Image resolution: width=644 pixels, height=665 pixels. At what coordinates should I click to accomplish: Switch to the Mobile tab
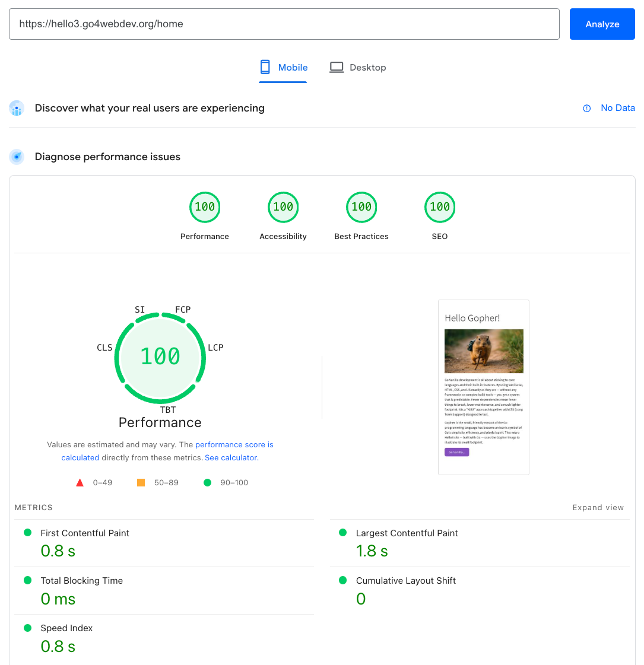(x=283, y=68)
